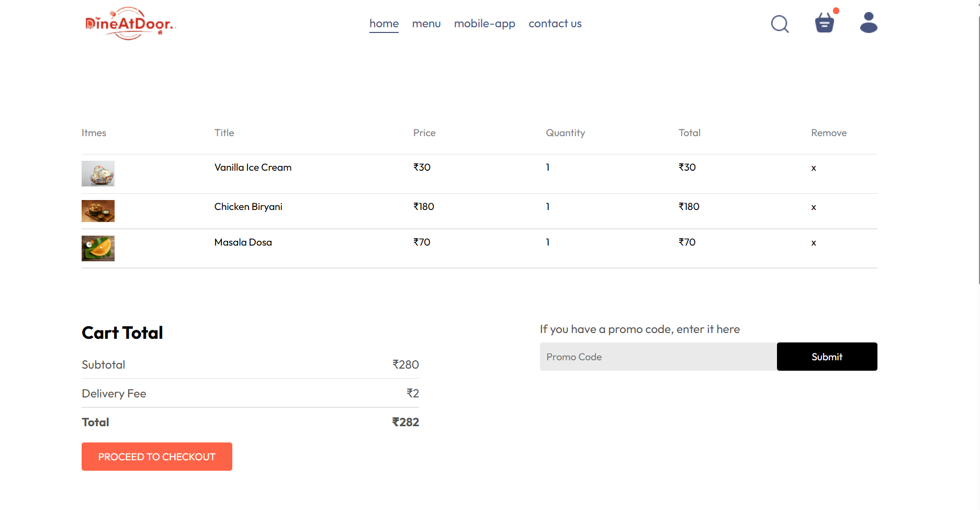The image size is (980, 510).
Task: Click the Chicken Biryani title text
Action: click(x=248, y=207)
